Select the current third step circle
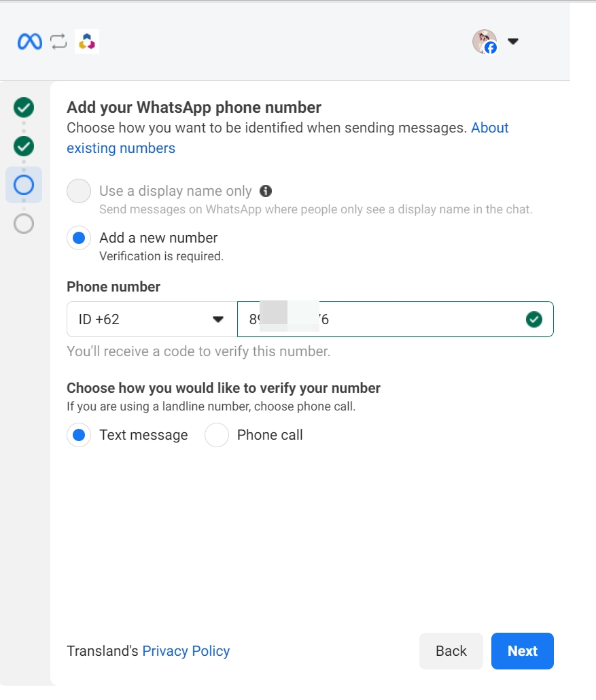The height and width of the screenshot is (700, 596). click(x=24, y=185)
